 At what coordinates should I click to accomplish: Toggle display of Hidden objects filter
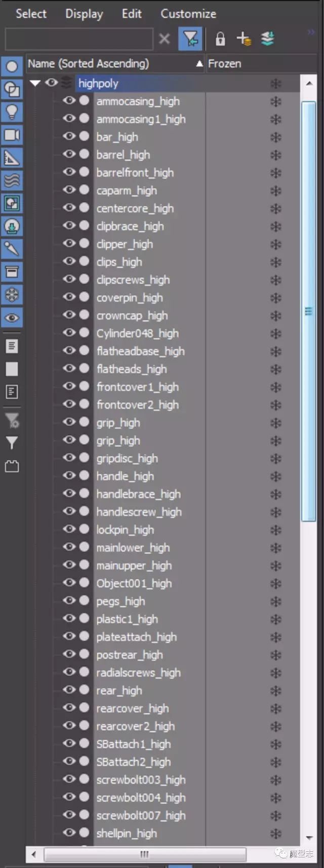coord(12,318)
